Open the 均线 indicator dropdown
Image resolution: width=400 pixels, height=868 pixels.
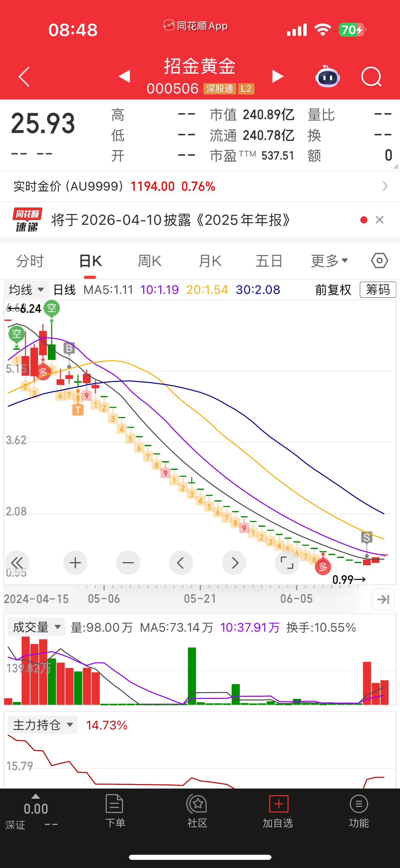pyautogui.click(x=26, y=290)
